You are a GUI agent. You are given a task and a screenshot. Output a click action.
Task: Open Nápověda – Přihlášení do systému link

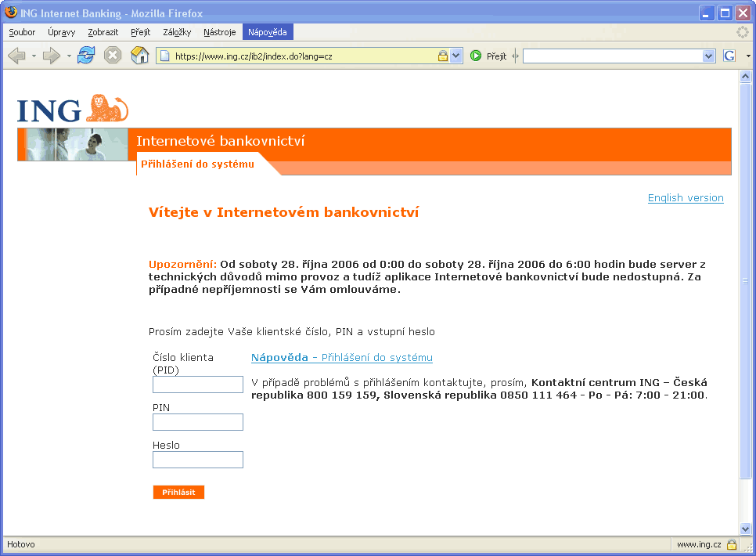click(342, 358)
